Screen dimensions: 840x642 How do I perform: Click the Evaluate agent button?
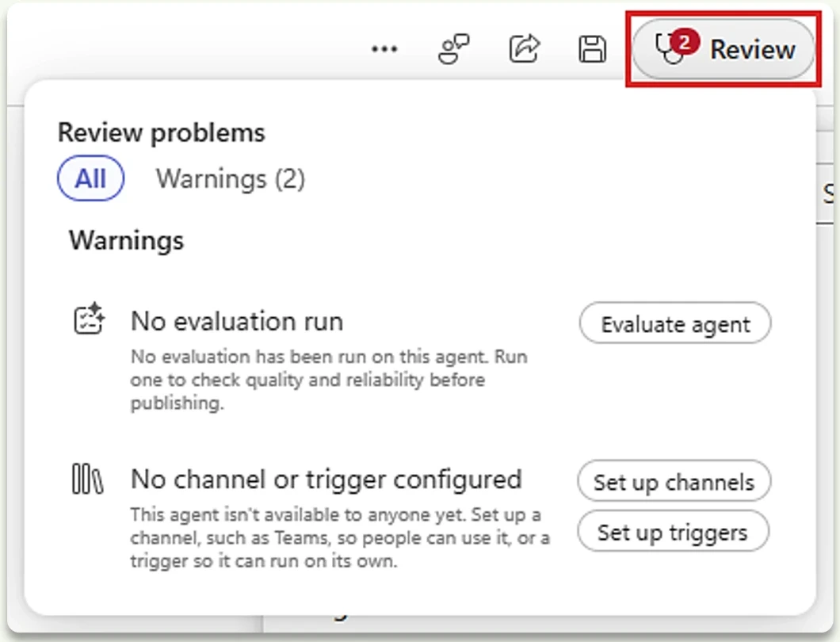click(675, 323)
